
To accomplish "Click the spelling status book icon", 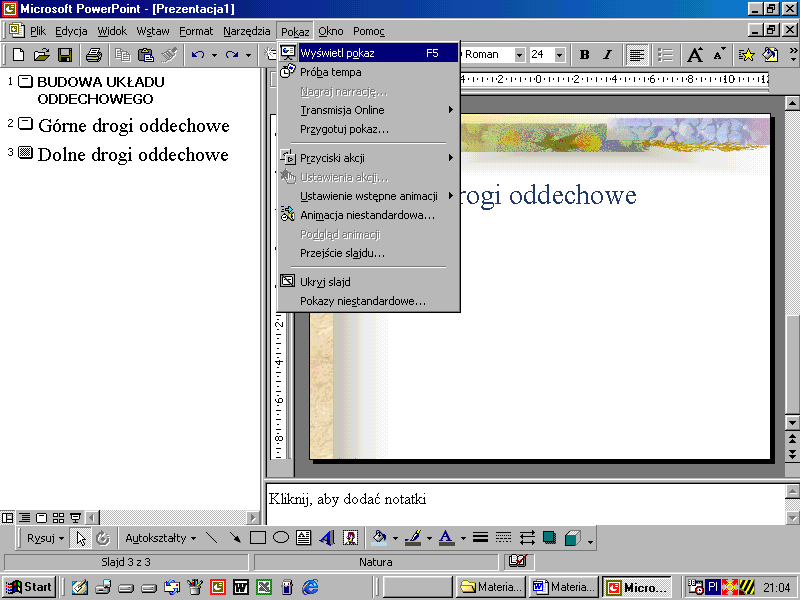I will (518, 561).
